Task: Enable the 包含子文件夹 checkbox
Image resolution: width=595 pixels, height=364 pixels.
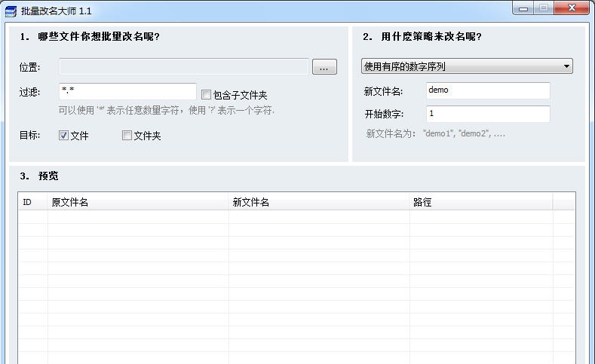Action: (206, 94)
